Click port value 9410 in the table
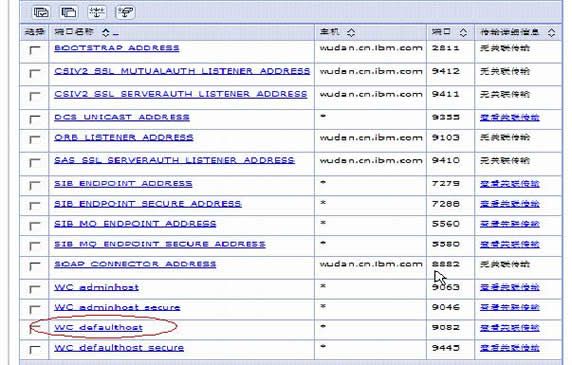 click(445, 160)
